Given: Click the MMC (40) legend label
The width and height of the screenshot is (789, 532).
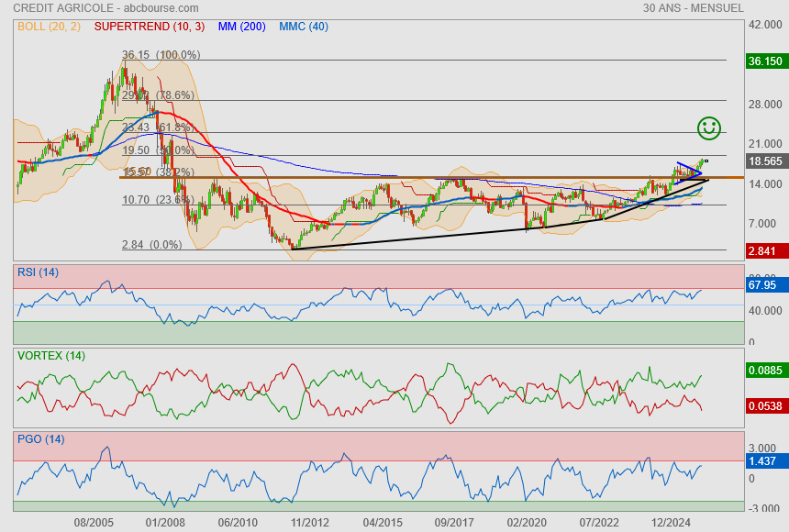Looking at the screenshot, I should point(303,27).
